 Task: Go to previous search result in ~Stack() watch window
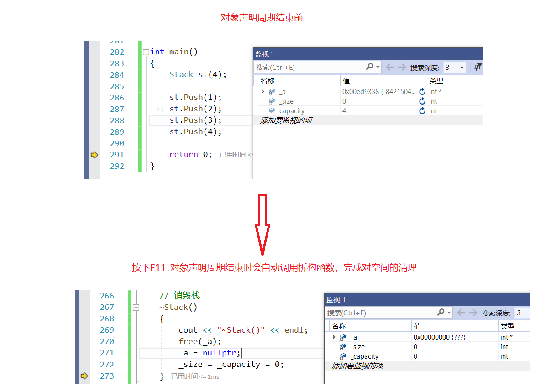[461, 313]
